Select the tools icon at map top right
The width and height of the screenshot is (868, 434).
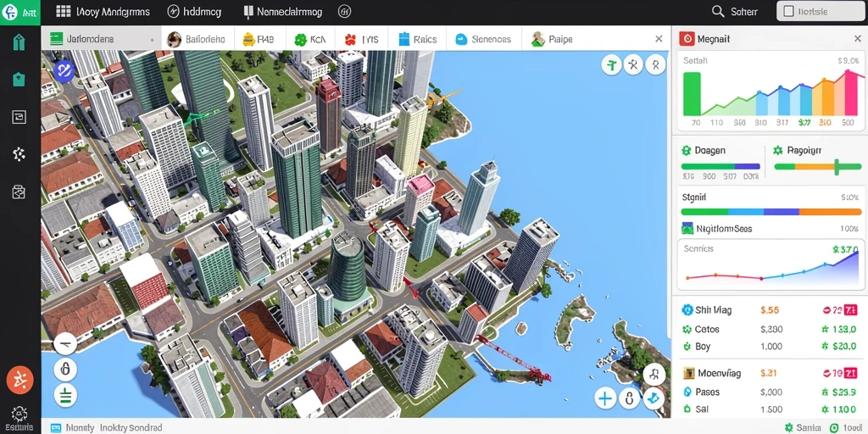[x=633, y=65]
